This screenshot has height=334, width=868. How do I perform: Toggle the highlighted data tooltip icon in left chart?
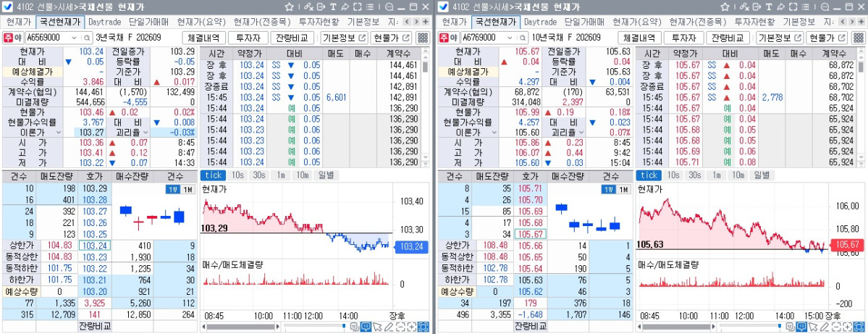pyautogui.click(x=366, y=327)
